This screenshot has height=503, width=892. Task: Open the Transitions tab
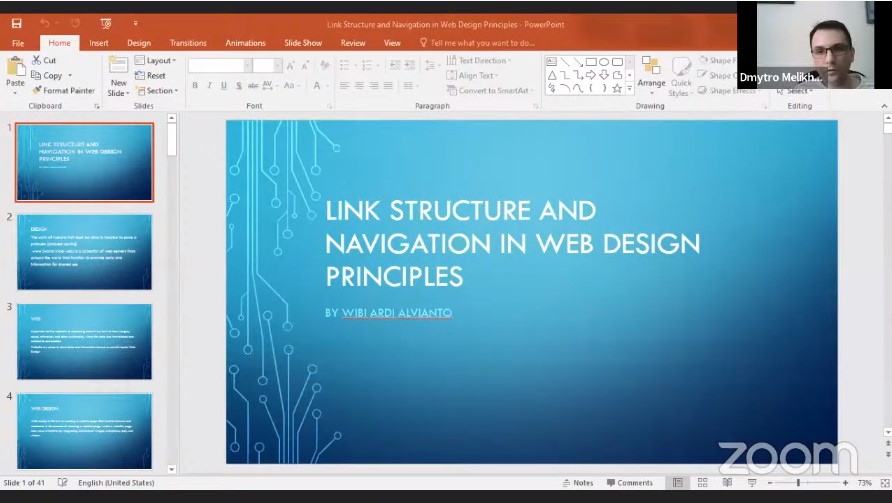coord(188,43)
